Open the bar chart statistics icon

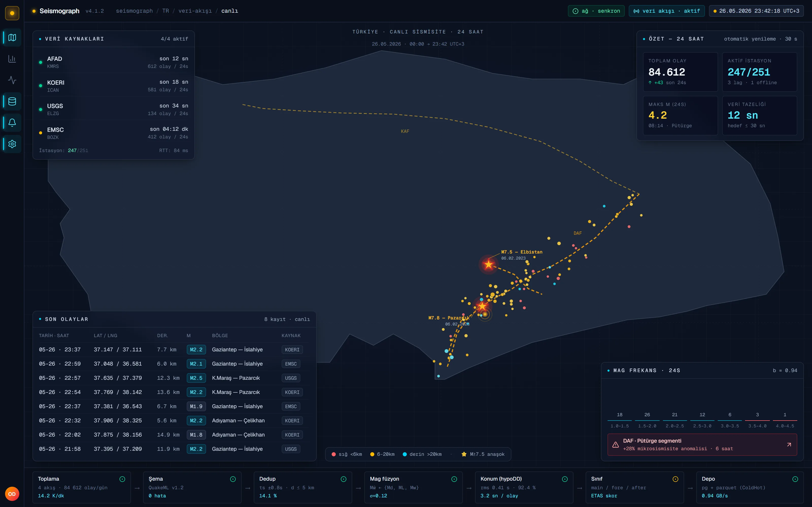pyautogui.click(x=12, y=59)
